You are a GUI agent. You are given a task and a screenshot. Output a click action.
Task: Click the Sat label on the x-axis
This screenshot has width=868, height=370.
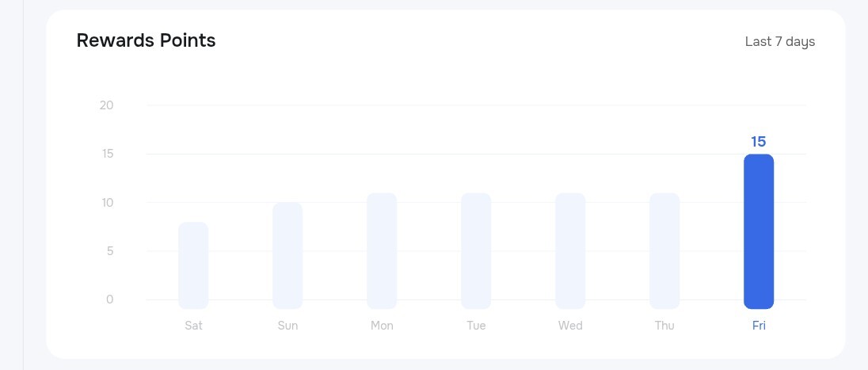pyautogui.click(x=193, y=326)
